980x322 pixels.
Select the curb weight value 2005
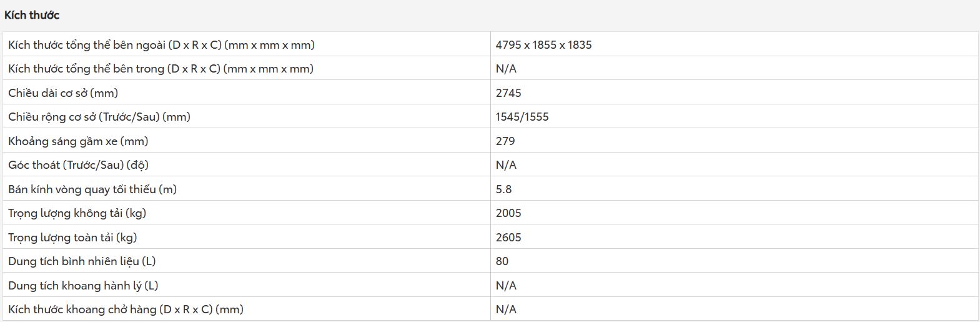click(x=508, y=213)
